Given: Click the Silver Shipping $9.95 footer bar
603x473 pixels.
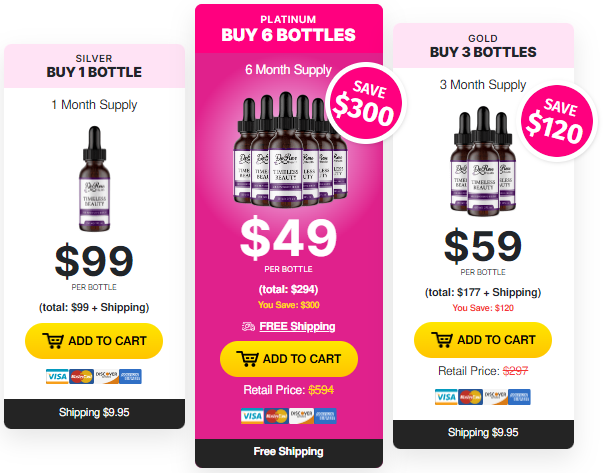Looking at the screenshot, I should tap(94, 413).
